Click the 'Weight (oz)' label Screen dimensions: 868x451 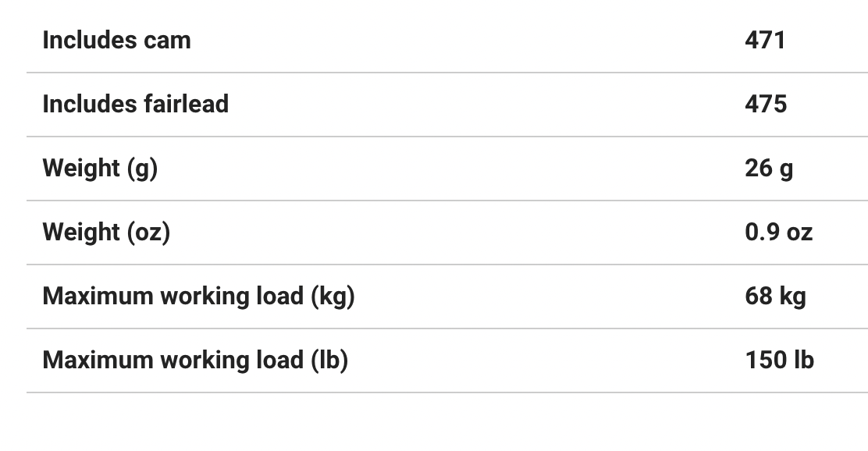coord(106,232)
